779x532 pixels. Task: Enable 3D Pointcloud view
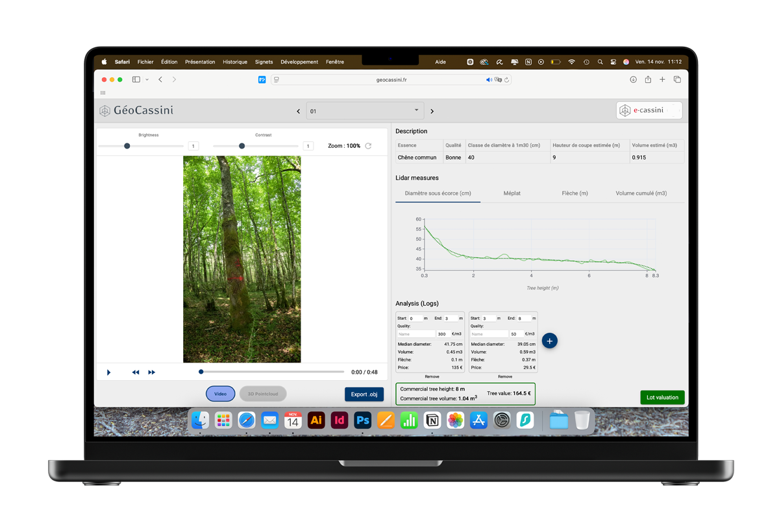(x=262, y=394)
